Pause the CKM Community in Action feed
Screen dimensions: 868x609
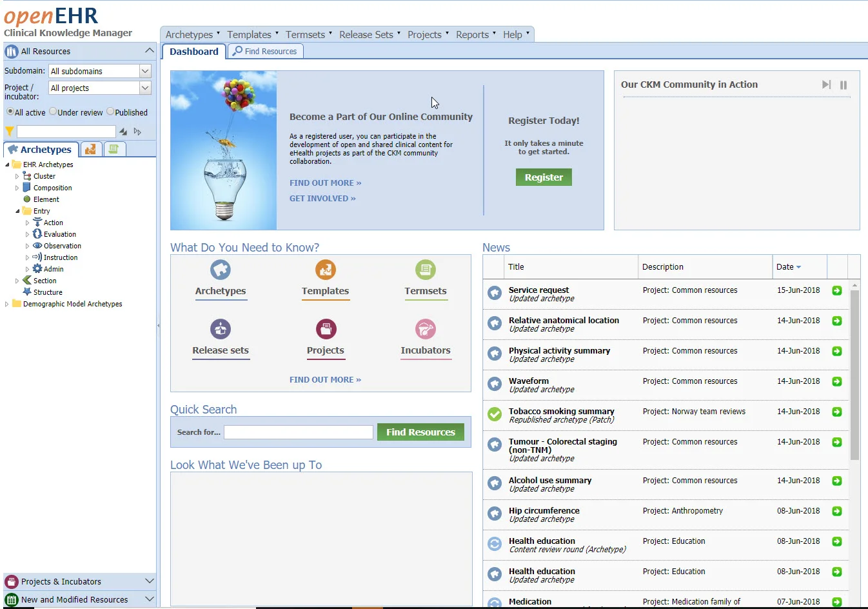tap(843, 85)
